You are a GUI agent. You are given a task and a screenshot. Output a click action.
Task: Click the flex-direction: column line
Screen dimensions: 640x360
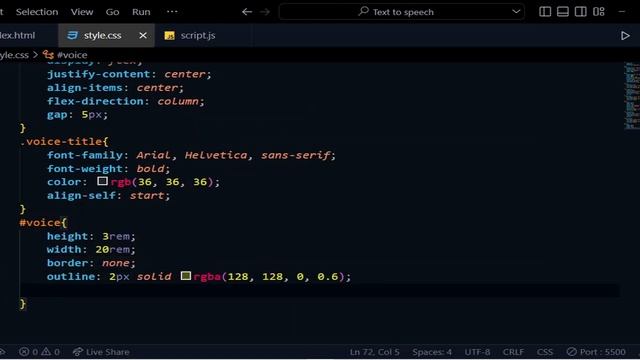pos(125,101)
